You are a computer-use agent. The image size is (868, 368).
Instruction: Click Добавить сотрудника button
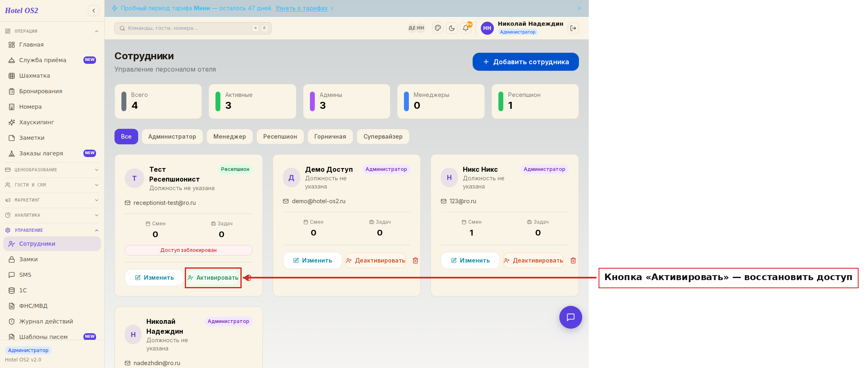pyautogui.click(x=526, y=62)
